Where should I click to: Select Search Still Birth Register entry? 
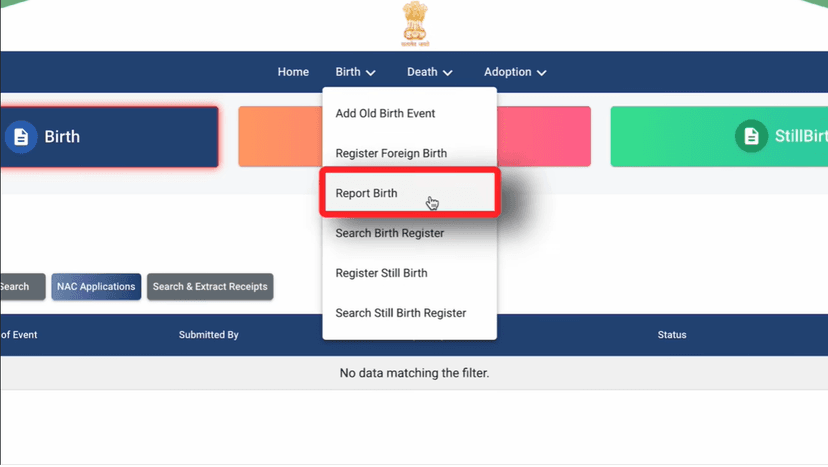(x=400, y=314)
